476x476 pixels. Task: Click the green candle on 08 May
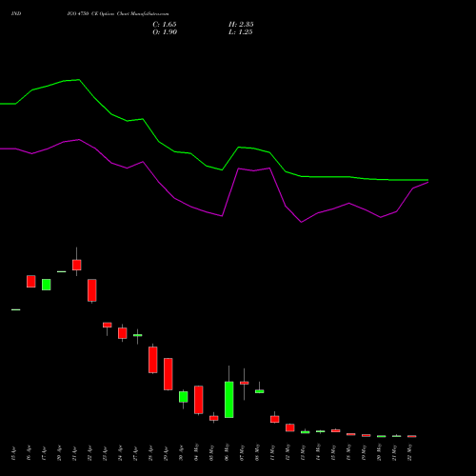point(260,391)
